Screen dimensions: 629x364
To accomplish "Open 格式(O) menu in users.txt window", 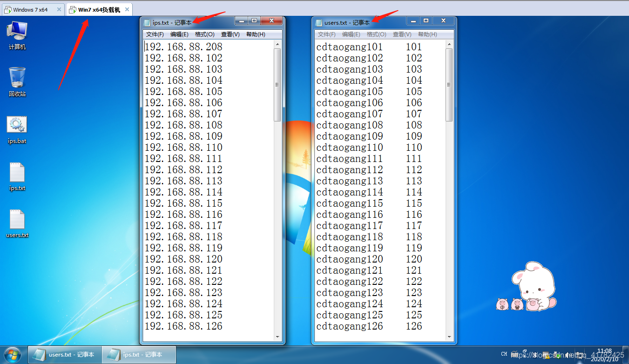I will (377, 34).
